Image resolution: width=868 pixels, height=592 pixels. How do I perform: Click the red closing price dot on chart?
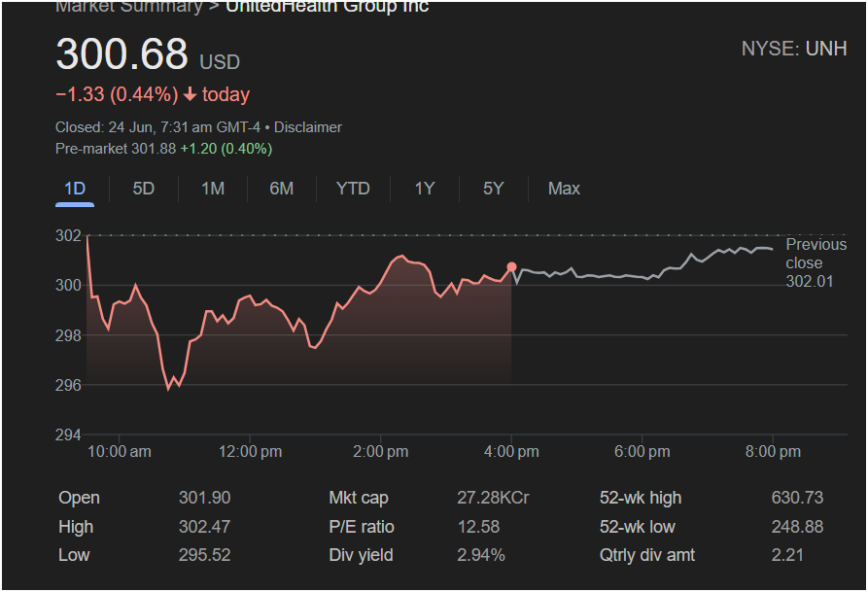[x=511, y=267]
